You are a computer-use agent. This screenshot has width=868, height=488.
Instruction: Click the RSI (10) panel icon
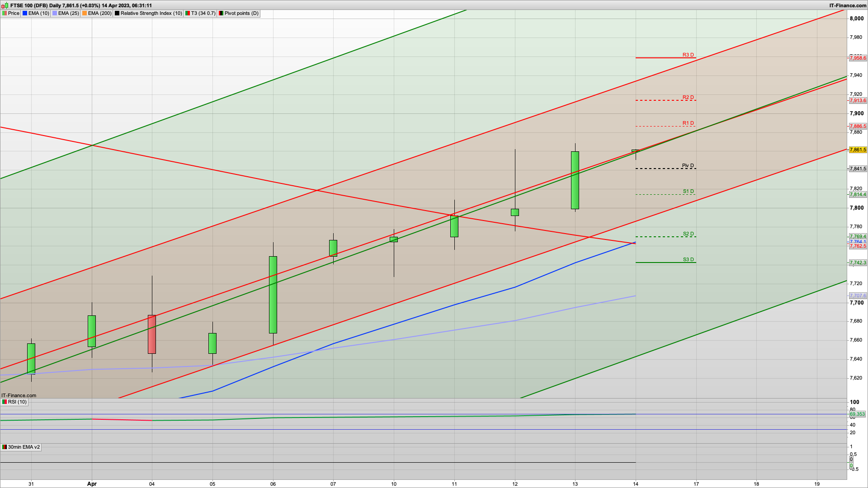coord(5,402)
